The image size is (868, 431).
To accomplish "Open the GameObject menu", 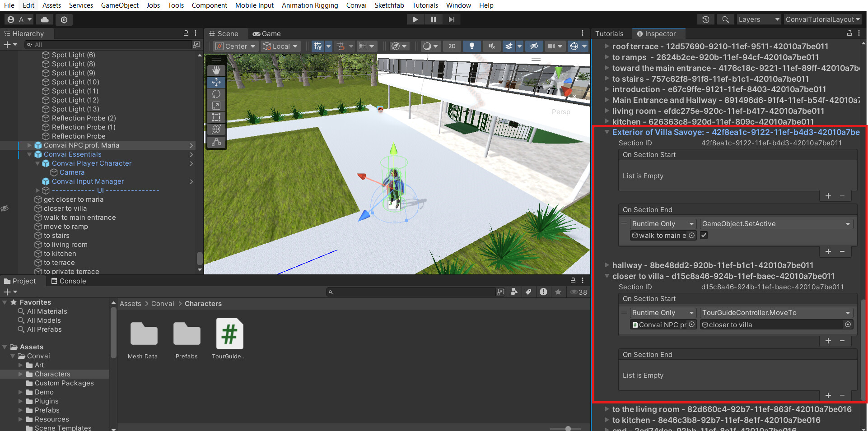I will tap(120, 5).
